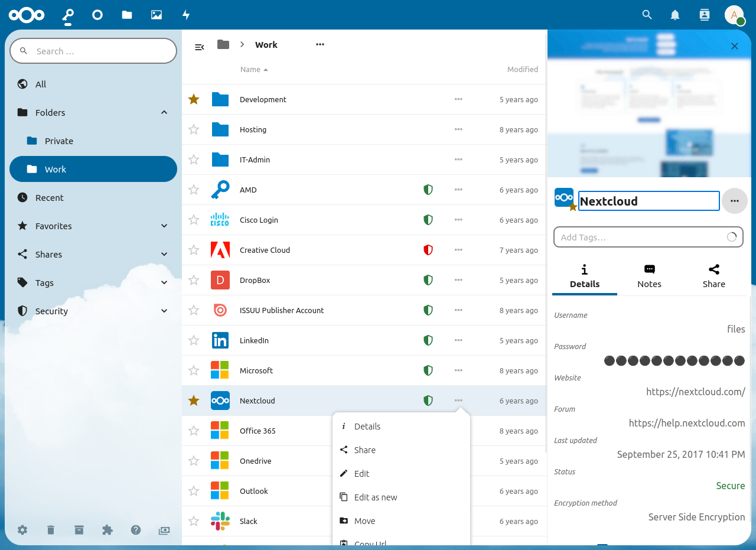The height and width of the screenshot is (550, 756).
Task: Remove favorite star from Nextcloud row
Action: coord(194,401)
